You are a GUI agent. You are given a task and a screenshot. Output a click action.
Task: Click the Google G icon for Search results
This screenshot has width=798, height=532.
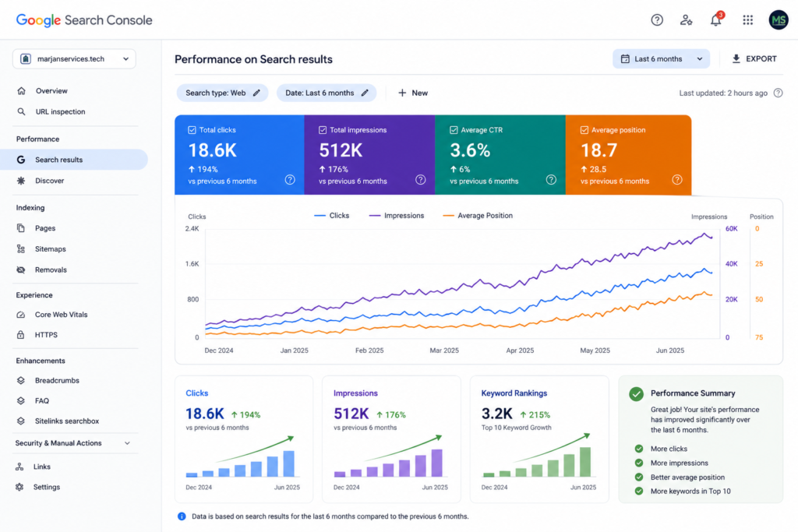pos(21,160)
